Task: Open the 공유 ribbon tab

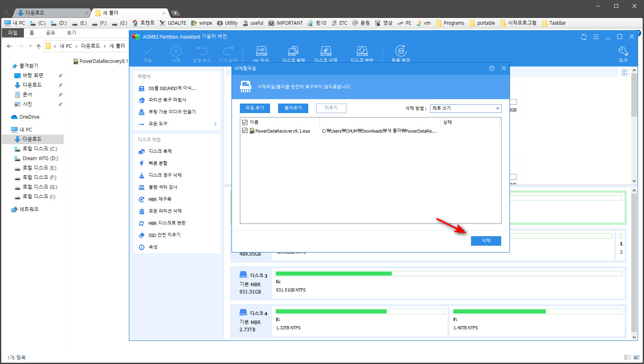Action: [x=51, y=33]
